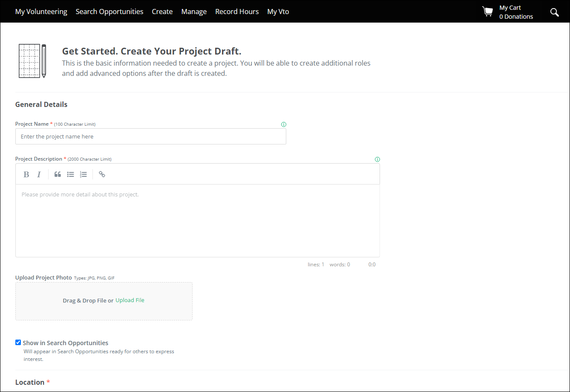Click the shopping cart icon
Image resolution: width=570 pixels, height=392 pixels.
(487, 12)
